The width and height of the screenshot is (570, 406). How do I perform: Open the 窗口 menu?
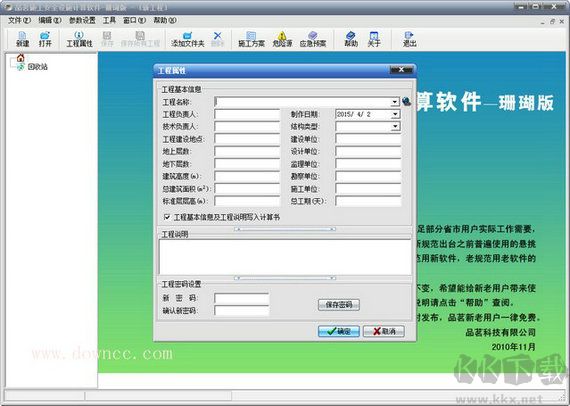coord(134,20)
